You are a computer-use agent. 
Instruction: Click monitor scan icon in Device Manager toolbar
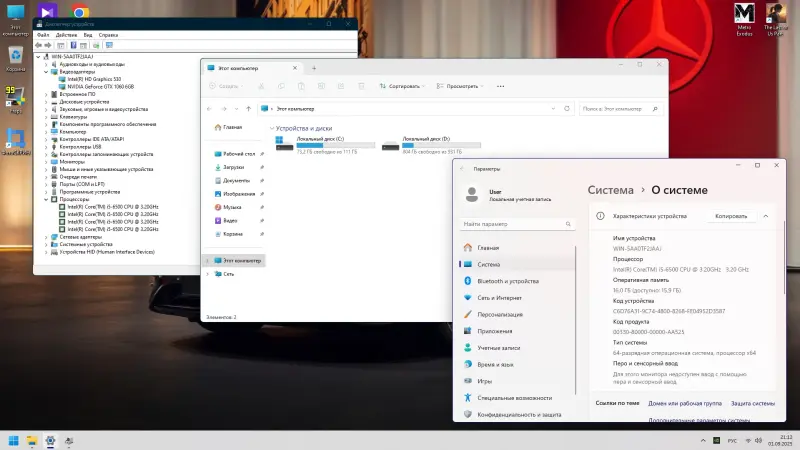[109, 45]
